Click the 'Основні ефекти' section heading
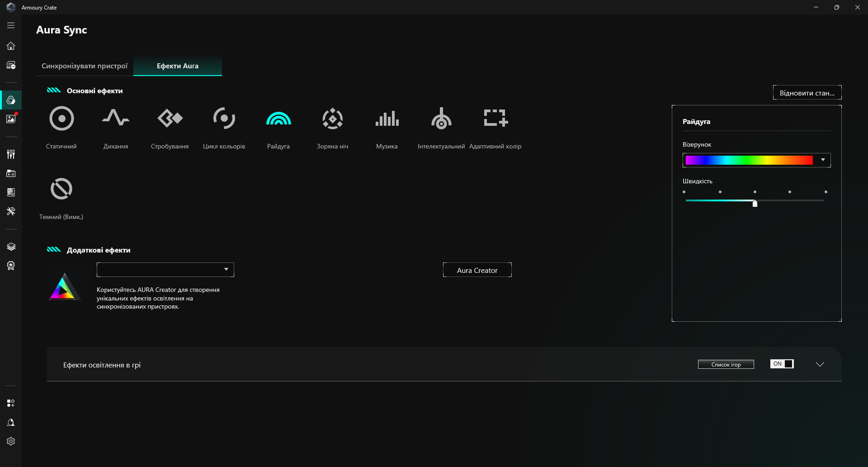This screenshot has height=467, width=868. point(95,91)
